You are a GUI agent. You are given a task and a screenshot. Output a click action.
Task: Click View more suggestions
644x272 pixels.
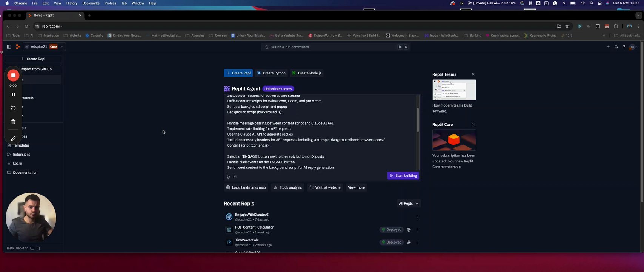[356, 187]
